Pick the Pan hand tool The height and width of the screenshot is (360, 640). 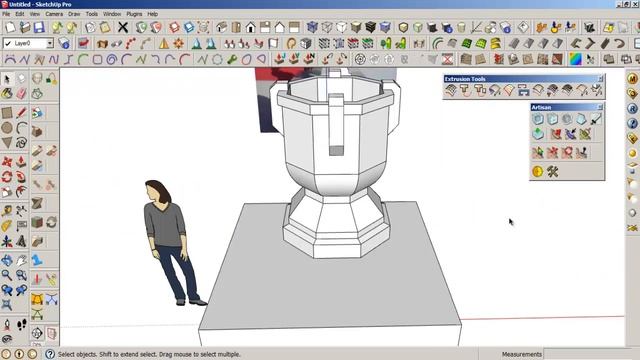pyautogui.click(x=21, y=260)
